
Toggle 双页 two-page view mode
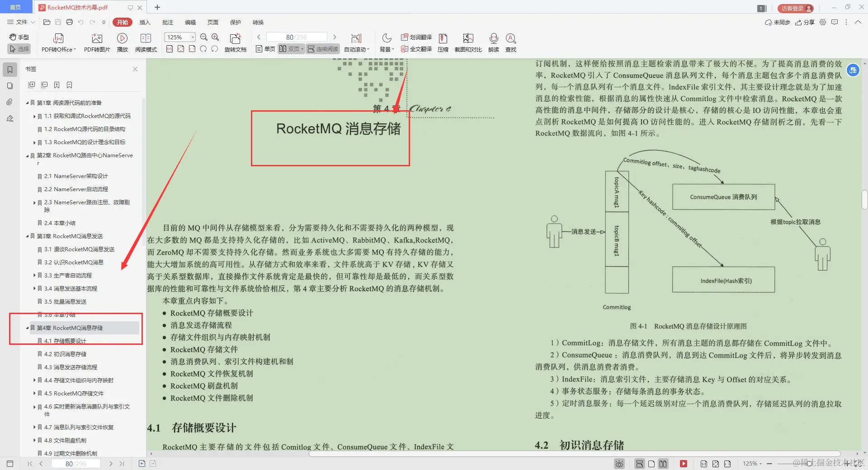click(x=291, y=49)
